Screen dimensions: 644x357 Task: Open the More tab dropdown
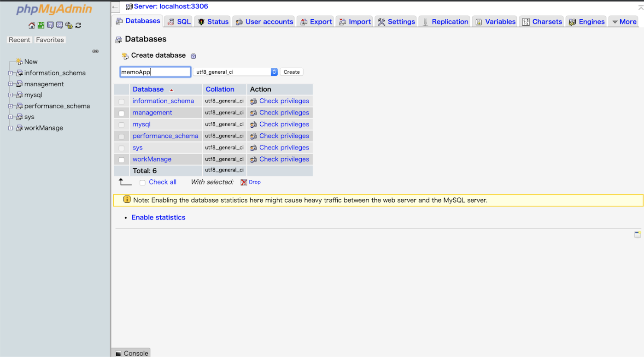624,22
